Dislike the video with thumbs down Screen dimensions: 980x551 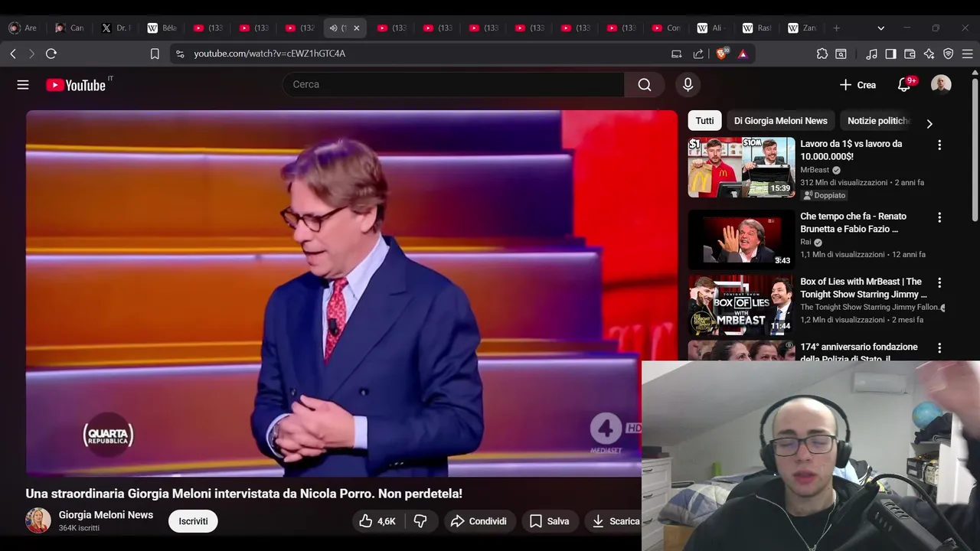pyautogui.click(x=420, y=521)
